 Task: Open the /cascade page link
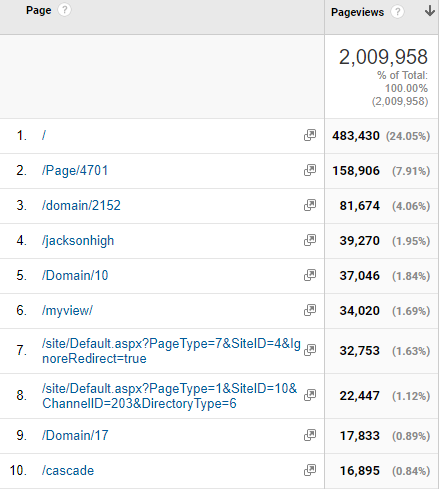point(68,470)
